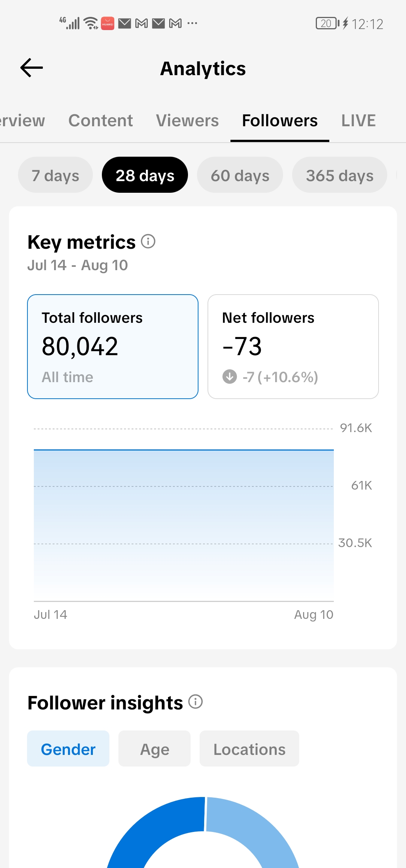
Task: Tap the followers area chart
Action: pyautogui.click(x=183, y=525)
